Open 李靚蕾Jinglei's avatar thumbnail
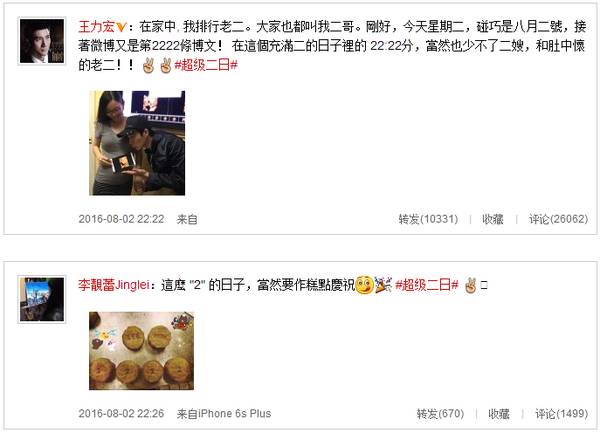This screenshot has width=600, height=433. [x=42, y=300]
